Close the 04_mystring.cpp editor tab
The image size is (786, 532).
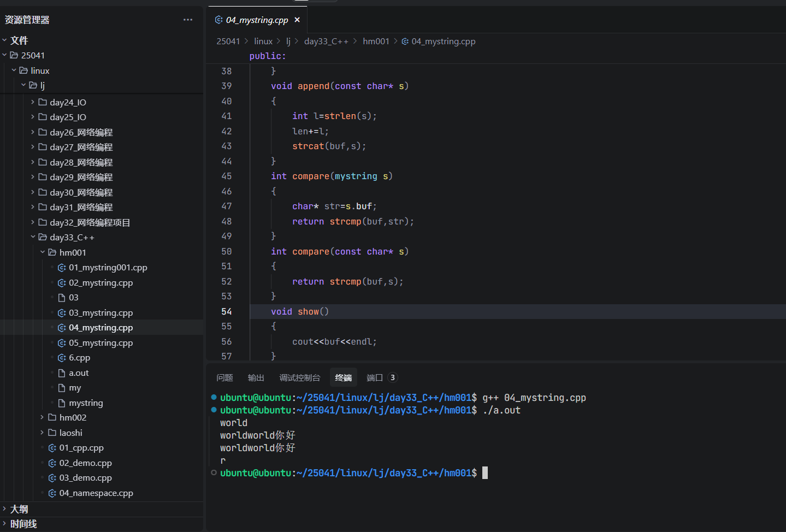[297, 20]
